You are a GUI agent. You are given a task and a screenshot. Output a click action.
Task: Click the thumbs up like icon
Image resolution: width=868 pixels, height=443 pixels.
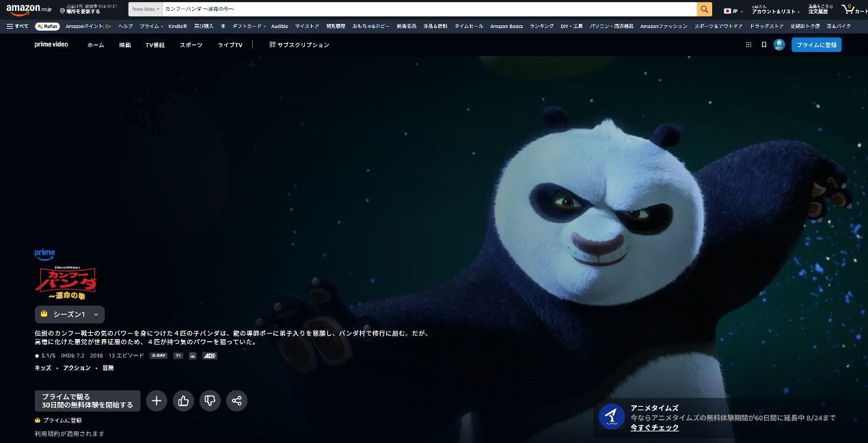click(183, 401)
